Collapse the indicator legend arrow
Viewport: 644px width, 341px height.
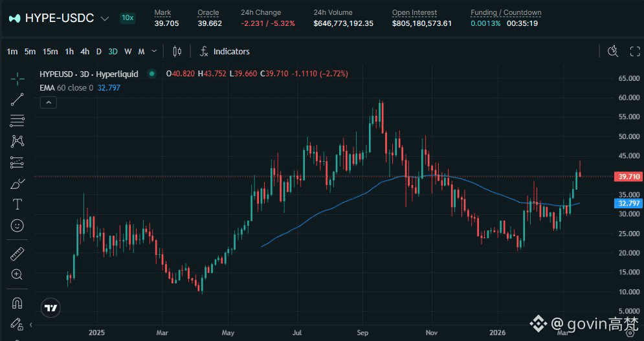tap(49, 102)
